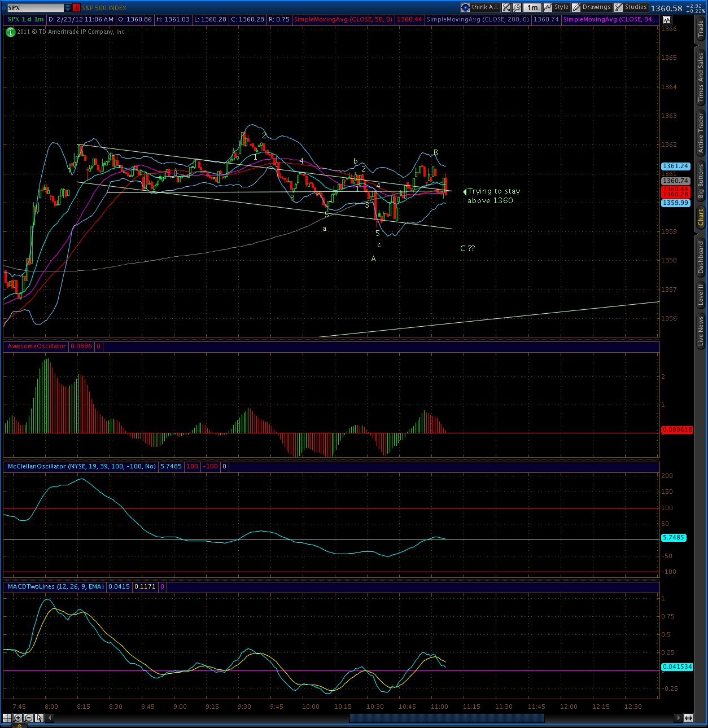Viewport: 708px width, 728px height.
Task: Open the Drawings menu
Action: coord(591,7)
